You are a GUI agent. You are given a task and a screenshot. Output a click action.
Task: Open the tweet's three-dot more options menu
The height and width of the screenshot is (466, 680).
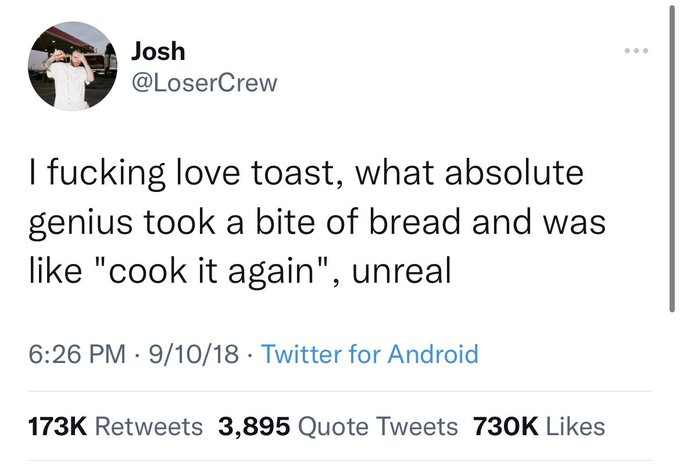[x=635, y=48]
